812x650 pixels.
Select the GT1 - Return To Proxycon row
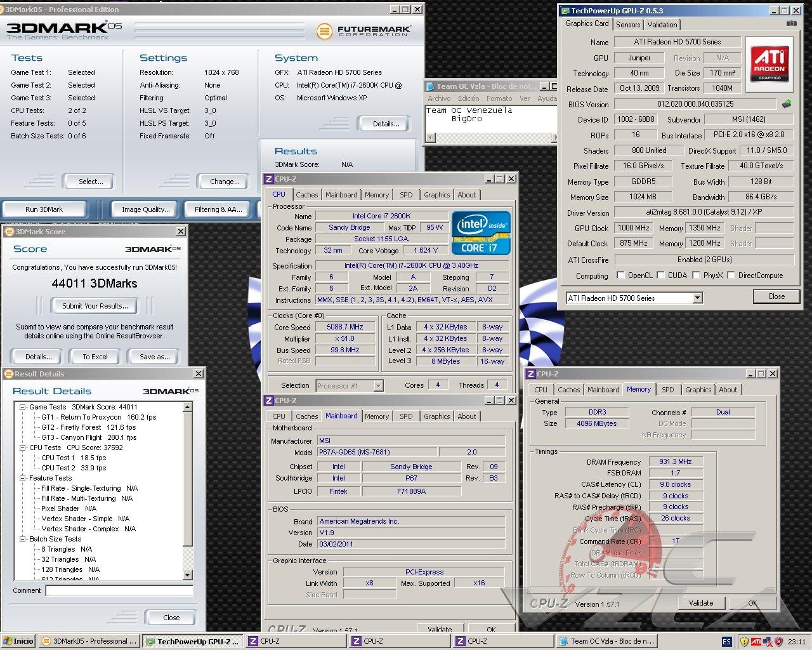pos(98,417)
